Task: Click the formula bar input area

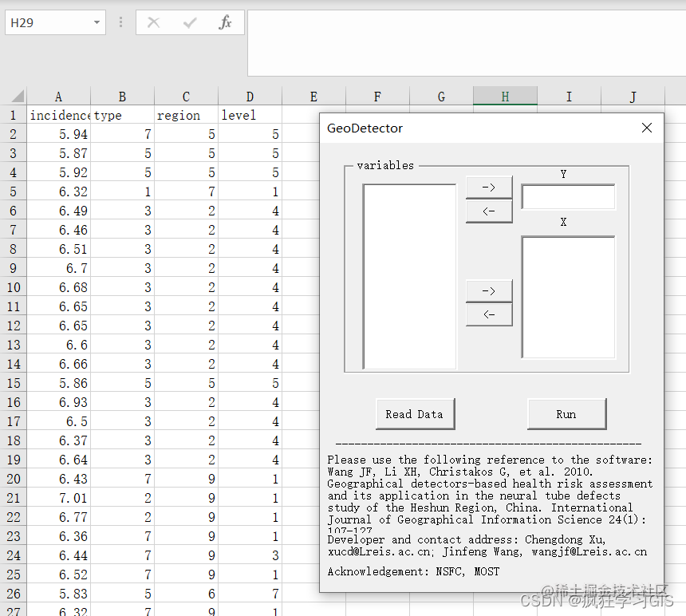Action: pyautogui.click(x=467, y=43)
